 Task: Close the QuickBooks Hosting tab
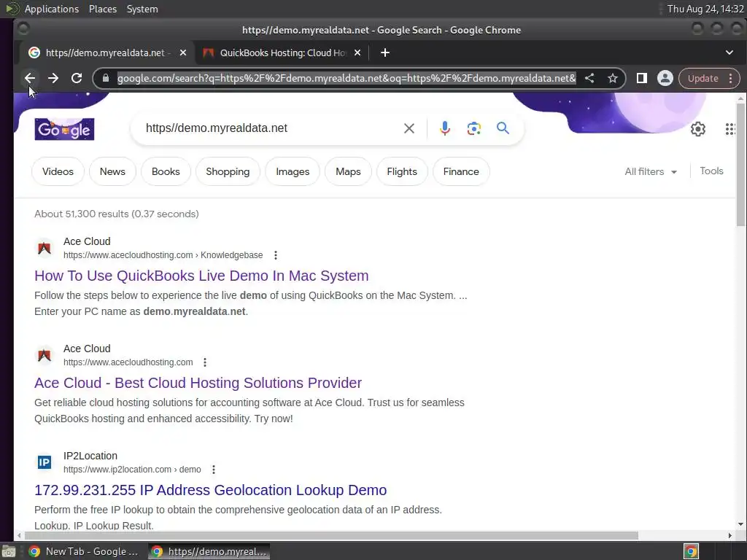click(x=357, y=52)
